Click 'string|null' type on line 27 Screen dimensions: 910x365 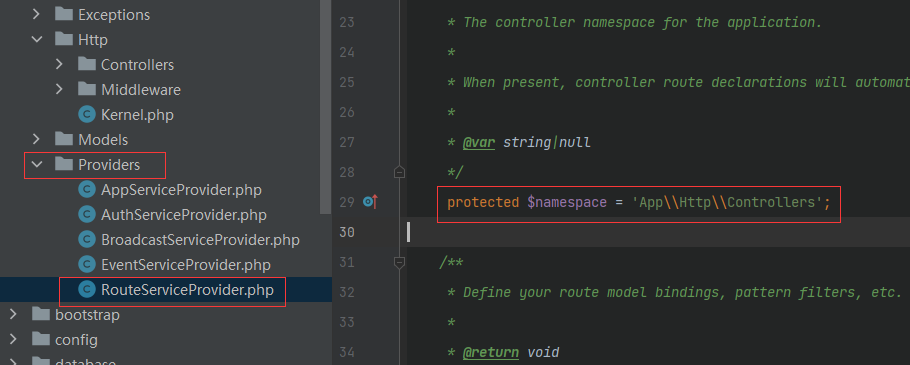tap(547, 142)
